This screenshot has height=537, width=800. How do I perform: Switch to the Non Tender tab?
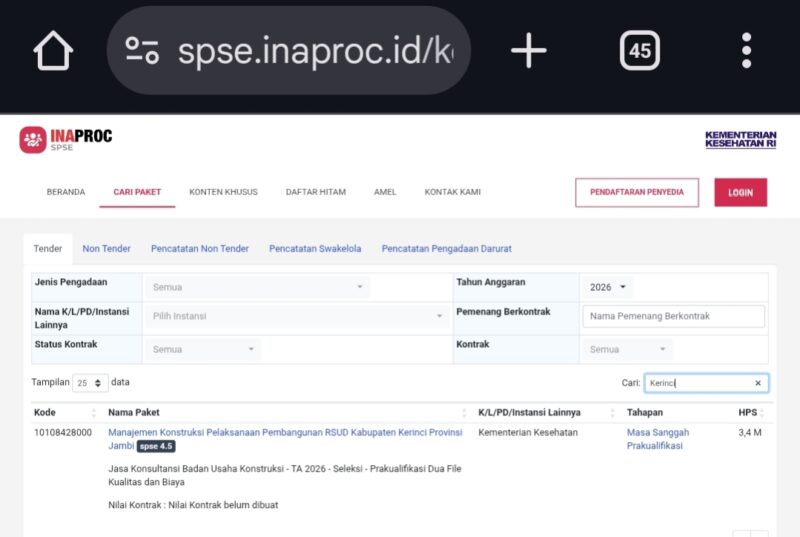point(106,249)
